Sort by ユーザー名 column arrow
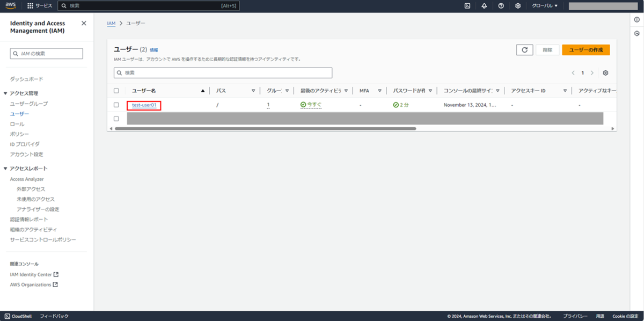 pos(202,91)
